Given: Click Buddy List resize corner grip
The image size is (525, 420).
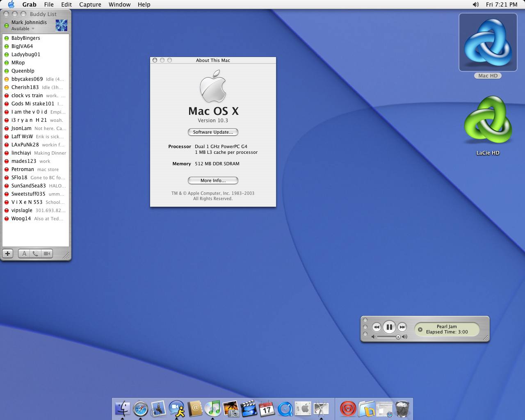Looking at the screenshot, I should tap(66, 255).
